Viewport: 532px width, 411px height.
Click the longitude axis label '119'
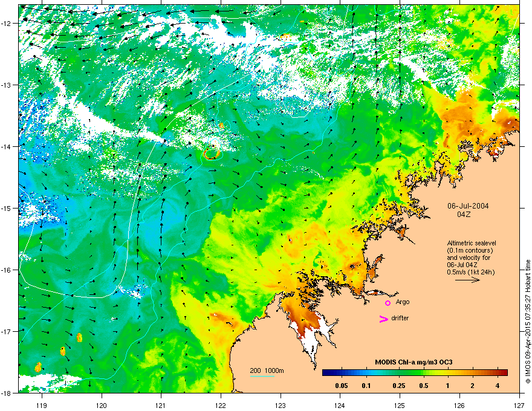(x=42, y=405)
